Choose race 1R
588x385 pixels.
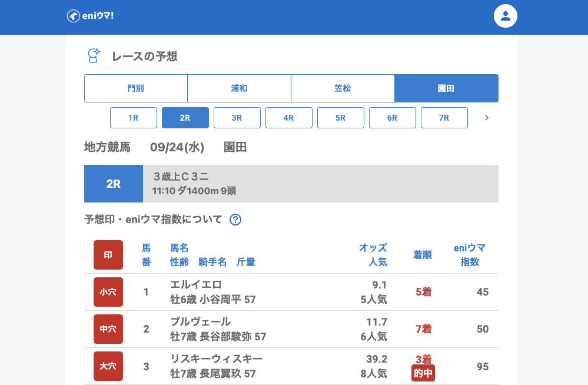pyautogui.click(x=134, y=118)
